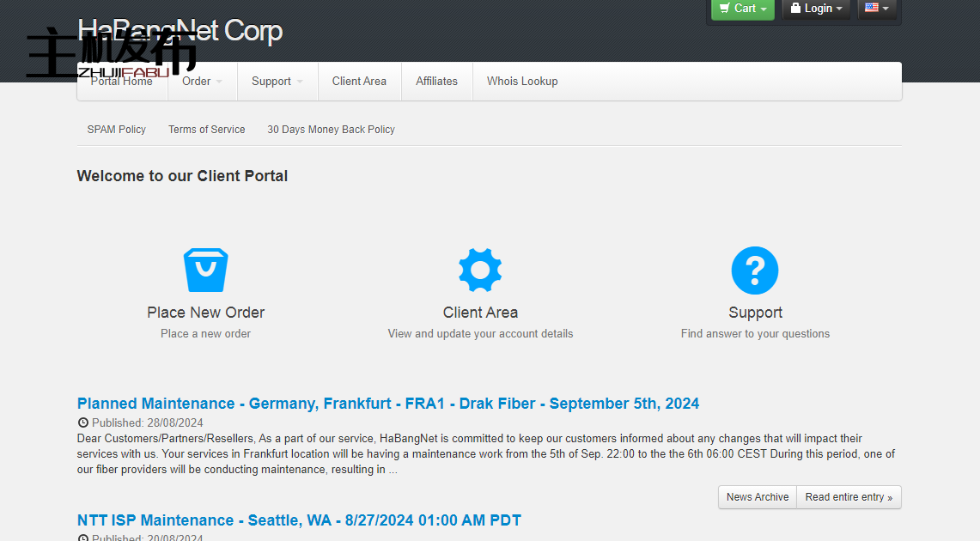
Task: Open NTT ISP Maintenance Seattle announcement
Action: coord(299,520)
